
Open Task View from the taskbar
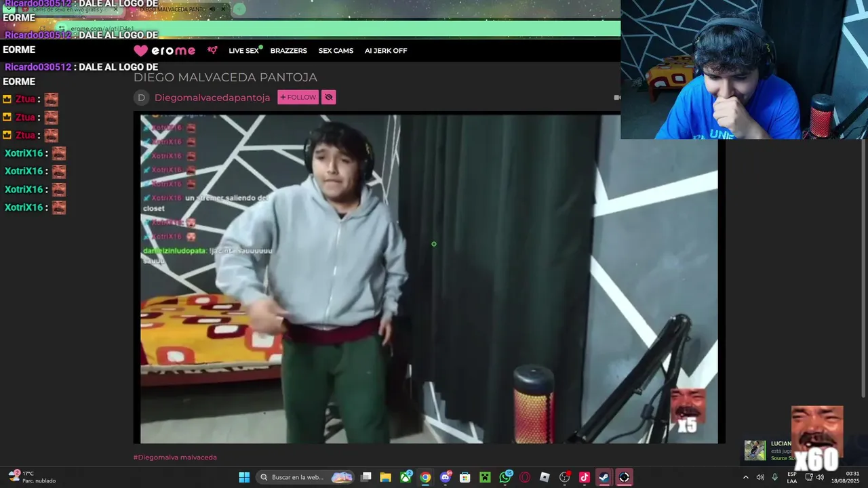coord(366,477)
